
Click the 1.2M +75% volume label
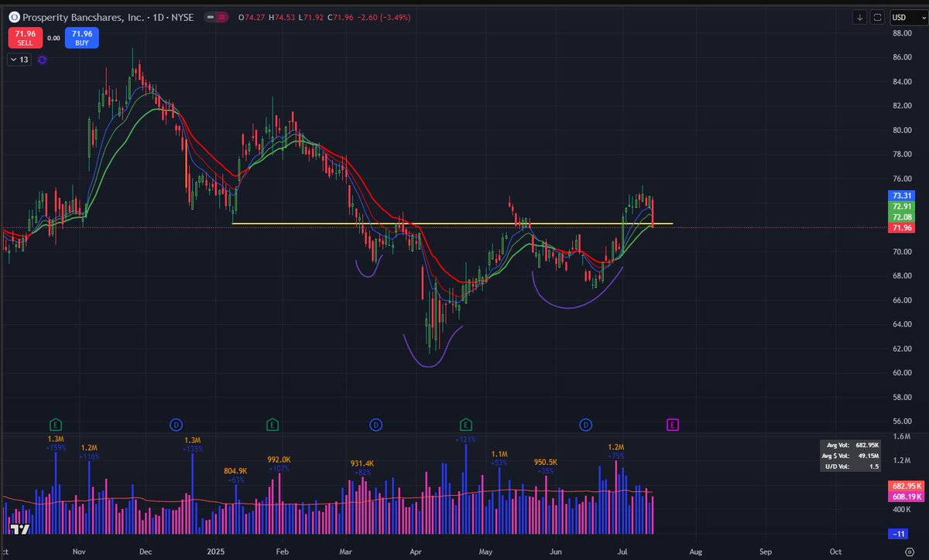pyautogui.click(x=615, y=452)
